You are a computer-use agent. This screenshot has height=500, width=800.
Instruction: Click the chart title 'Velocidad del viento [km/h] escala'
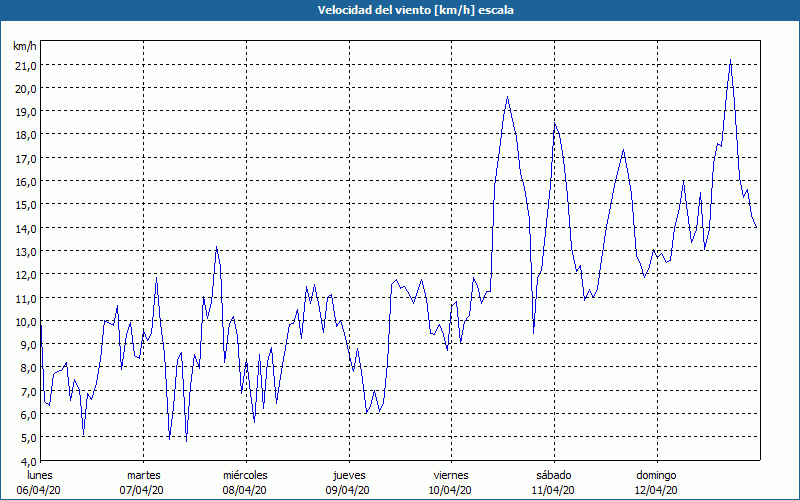point(415,10)
